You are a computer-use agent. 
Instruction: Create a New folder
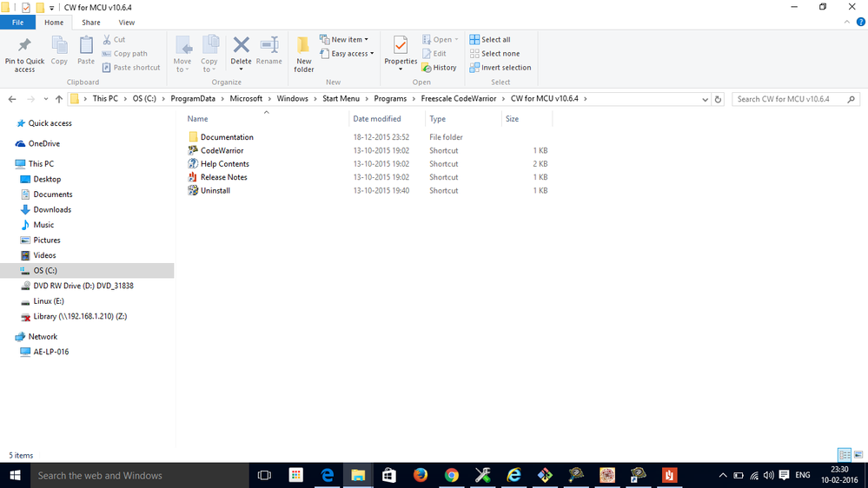pyautogui.click(x=304, y=55)
